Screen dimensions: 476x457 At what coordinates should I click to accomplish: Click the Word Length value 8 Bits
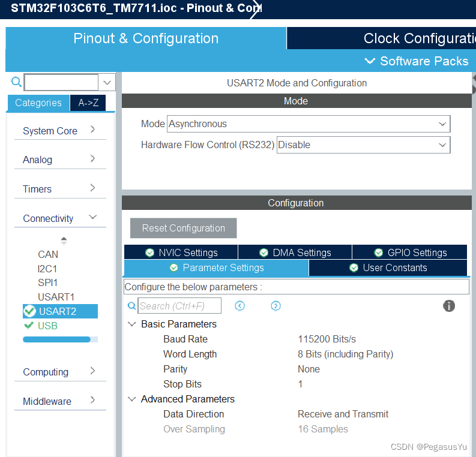[x=346, y=354]
